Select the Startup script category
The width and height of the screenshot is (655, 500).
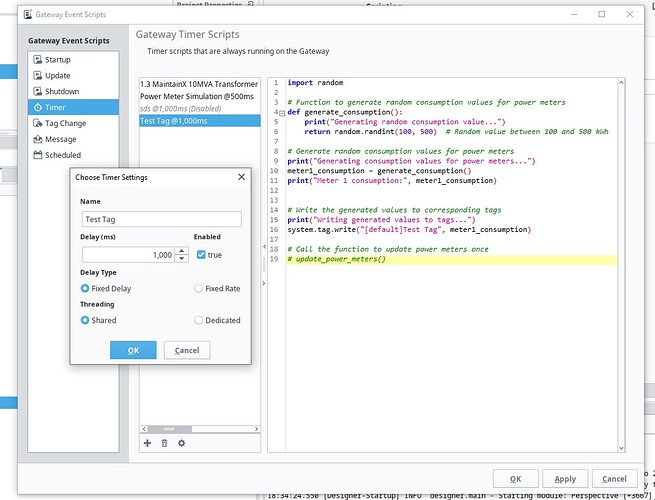(x=73, y=60)
